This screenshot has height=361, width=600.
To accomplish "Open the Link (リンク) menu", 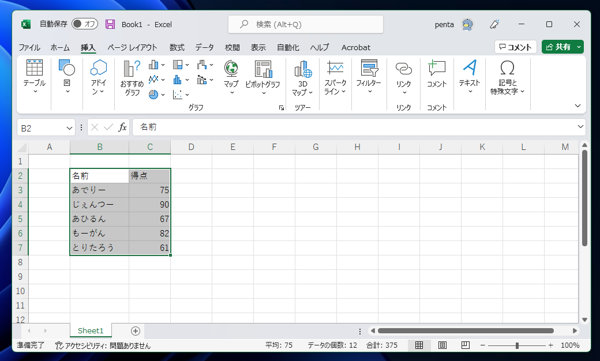I will point(404,78).
